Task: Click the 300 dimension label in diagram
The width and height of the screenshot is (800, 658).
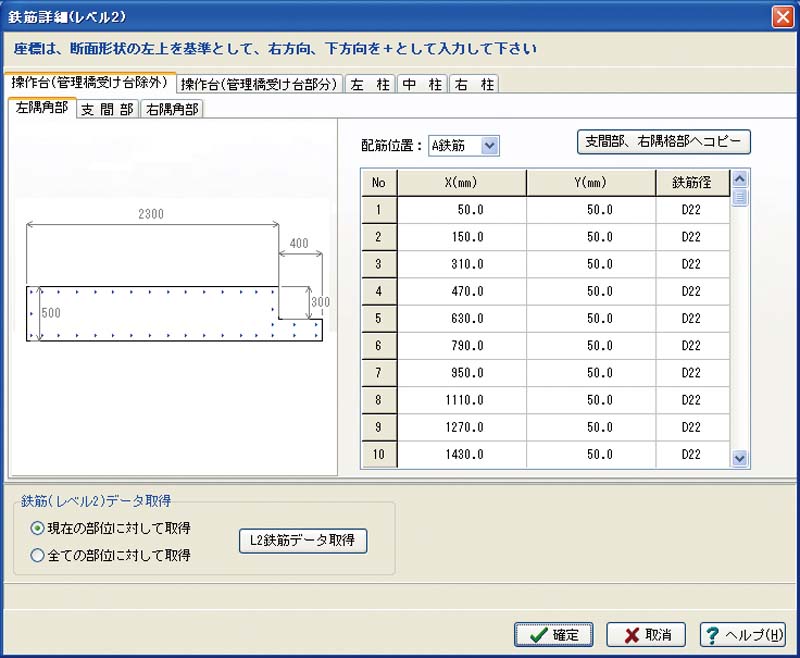Action: click(320, 302)
